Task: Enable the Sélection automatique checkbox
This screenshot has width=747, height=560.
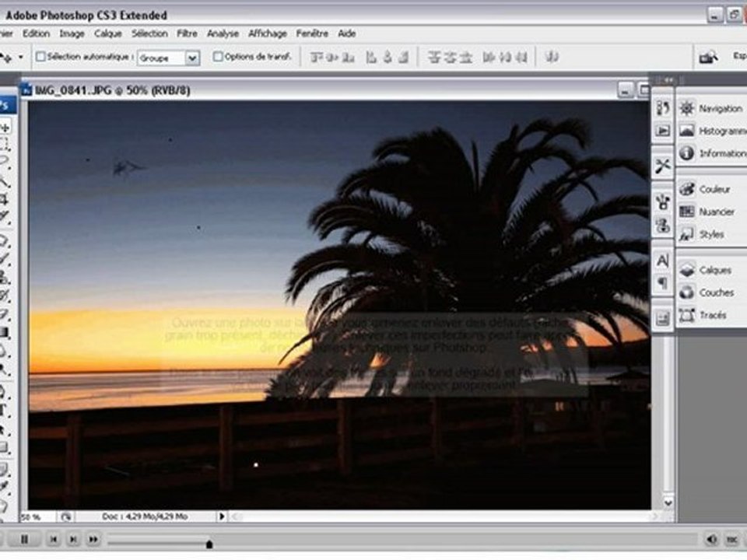Action: (40, 57)
